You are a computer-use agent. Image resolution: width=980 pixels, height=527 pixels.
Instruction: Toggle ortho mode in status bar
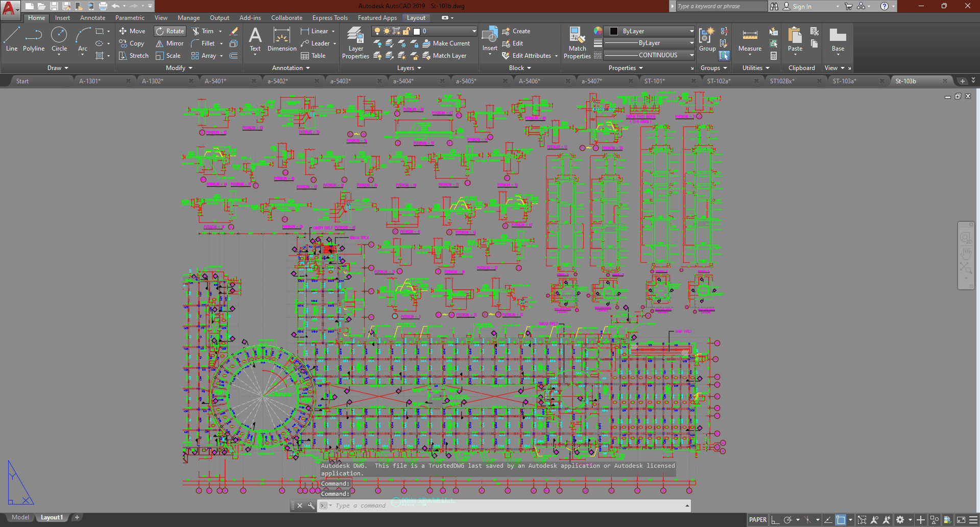tap(775, 520)
